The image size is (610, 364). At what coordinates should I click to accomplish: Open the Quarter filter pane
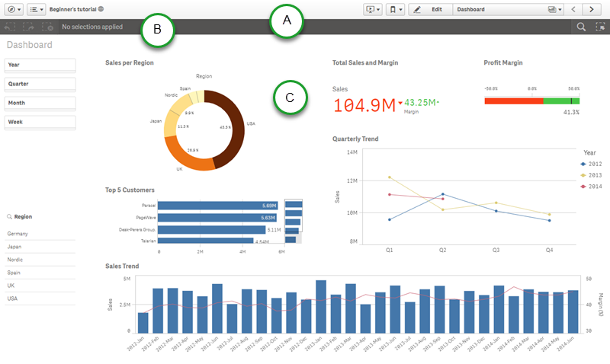click(40, 84)
